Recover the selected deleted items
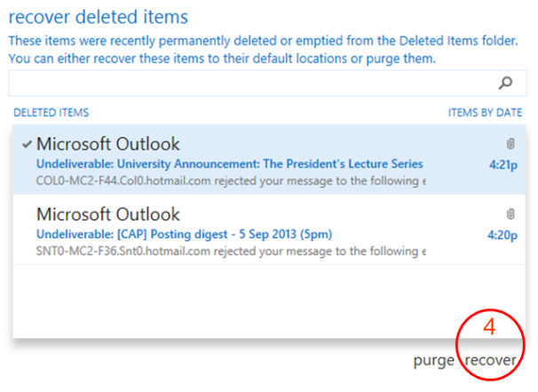Screen dimensions: 538x392 493,361
